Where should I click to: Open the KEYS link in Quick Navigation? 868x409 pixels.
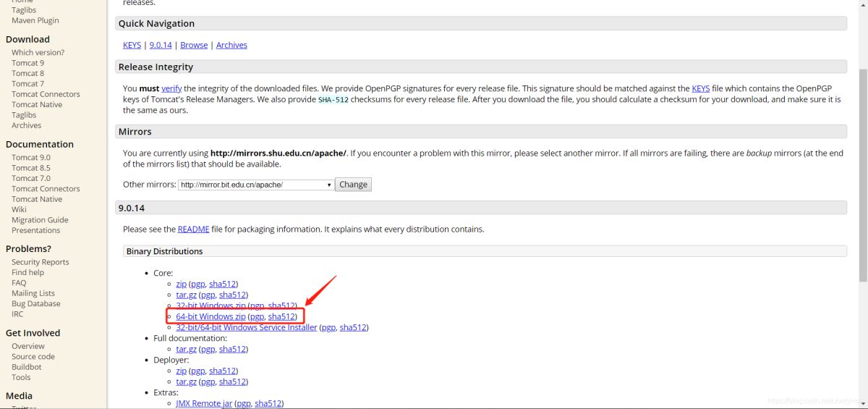132,45
